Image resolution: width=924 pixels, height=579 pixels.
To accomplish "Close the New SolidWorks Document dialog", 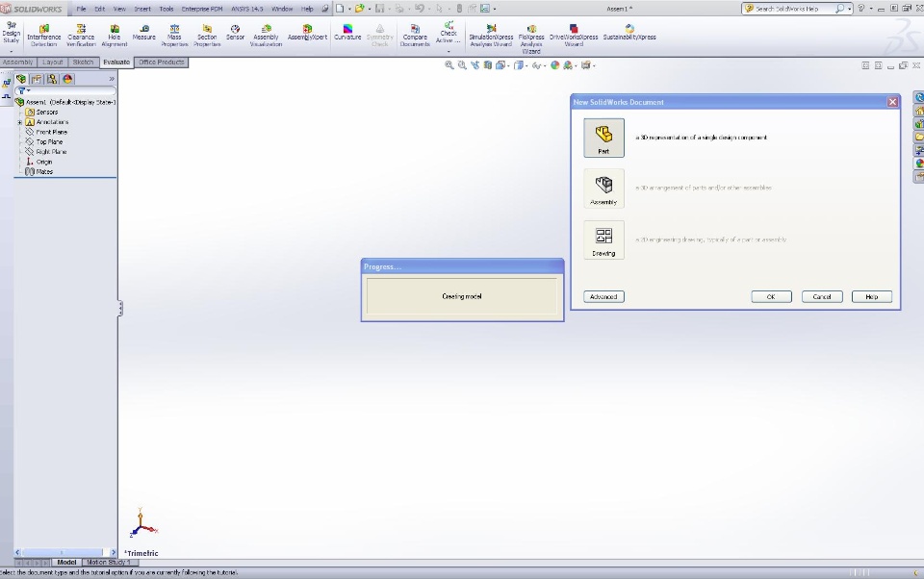I will point(893,102).
